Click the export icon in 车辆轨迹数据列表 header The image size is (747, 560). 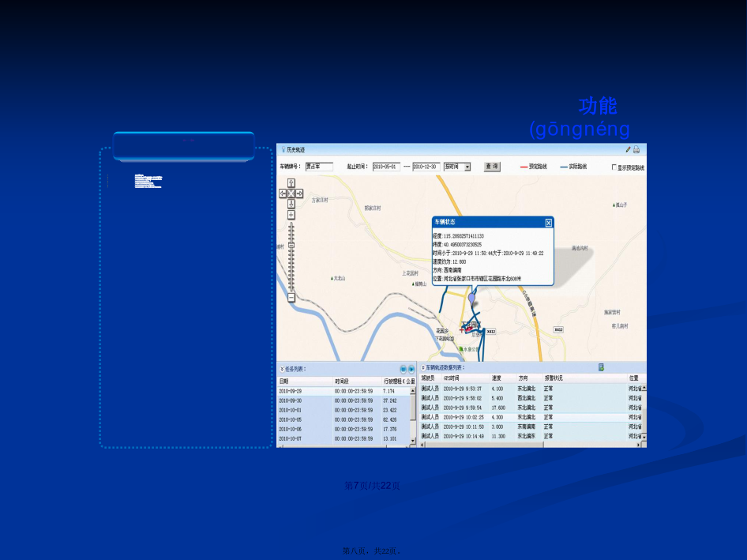tap(601, 367)
